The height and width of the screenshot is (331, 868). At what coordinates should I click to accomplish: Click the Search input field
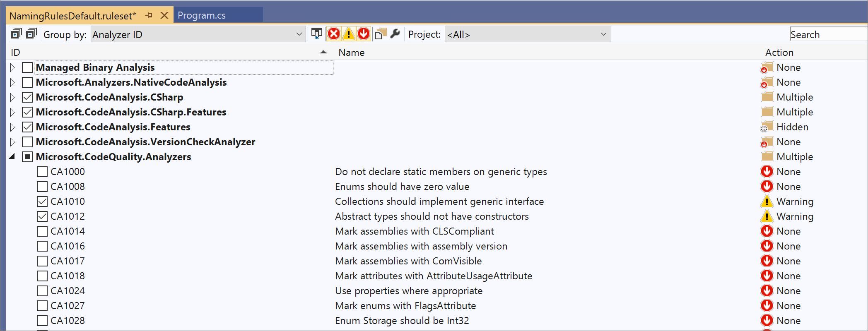[828, 34]
